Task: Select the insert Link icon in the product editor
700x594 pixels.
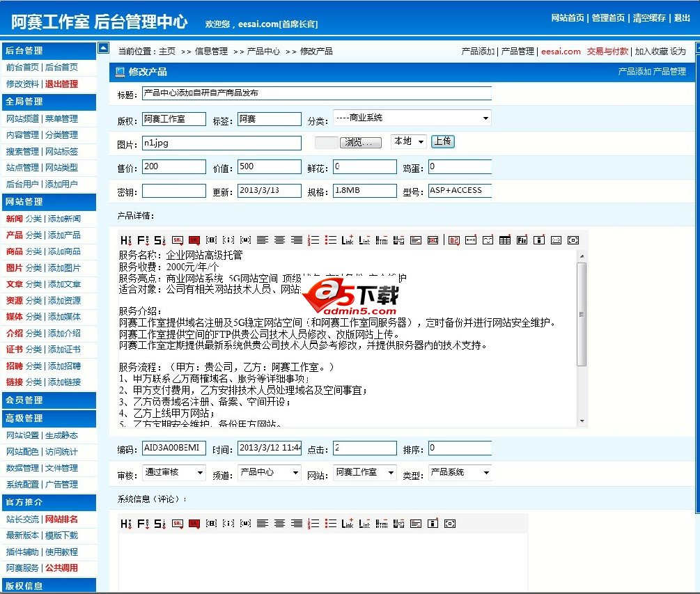Action: (x=348, y=240)
